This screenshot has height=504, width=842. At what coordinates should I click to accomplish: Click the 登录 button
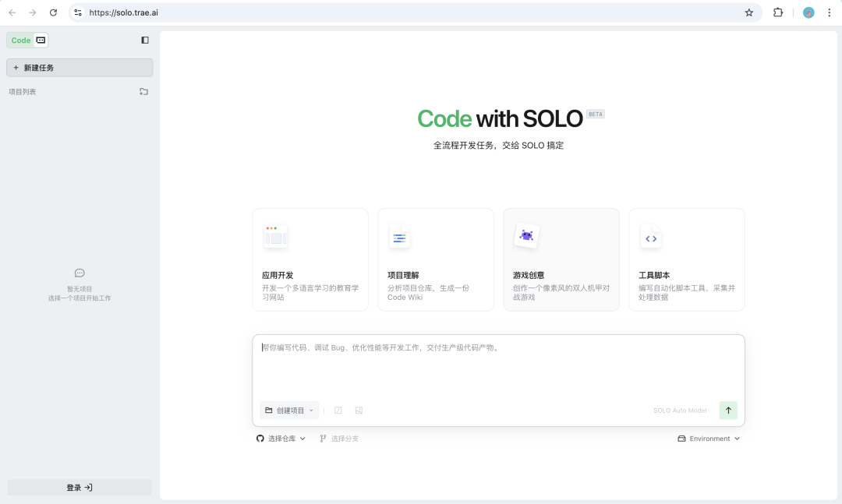coord(80,488)
